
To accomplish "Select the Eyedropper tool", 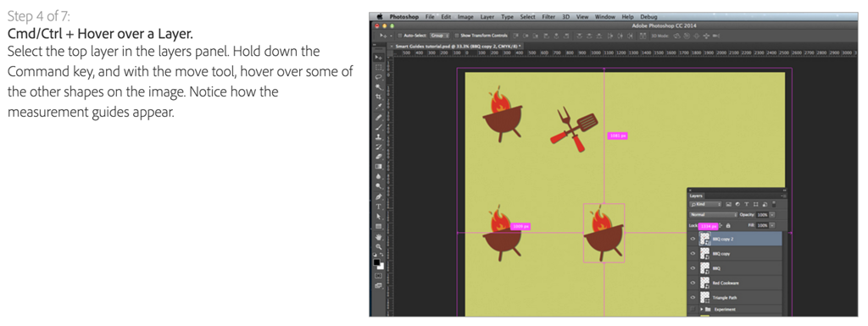I will (379, 106).
